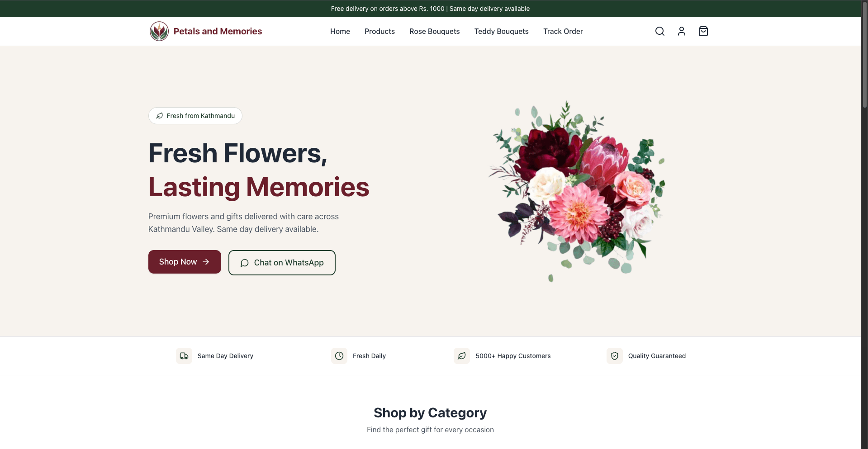Click the Happy Customers leaf icon

(462, 356)
